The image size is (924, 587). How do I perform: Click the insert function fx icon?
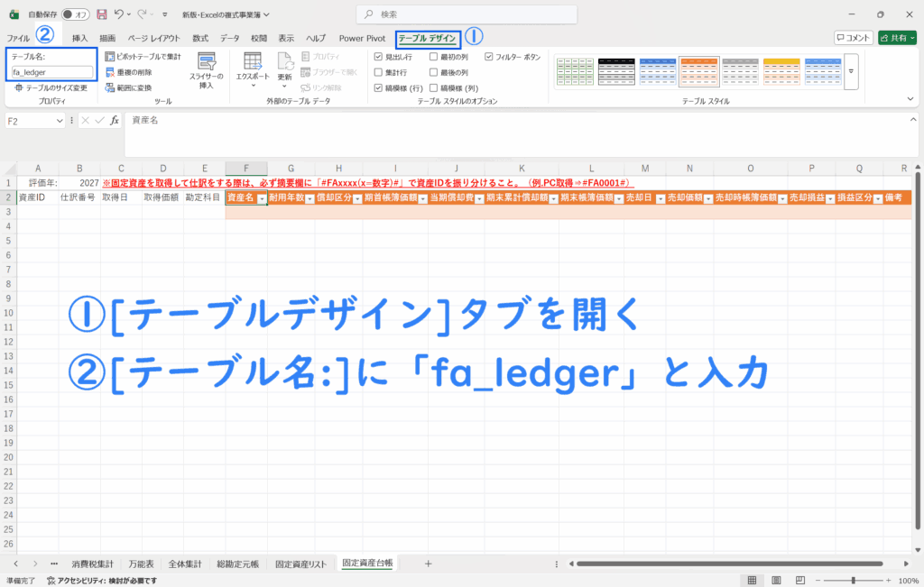click(x=115, y=120)
